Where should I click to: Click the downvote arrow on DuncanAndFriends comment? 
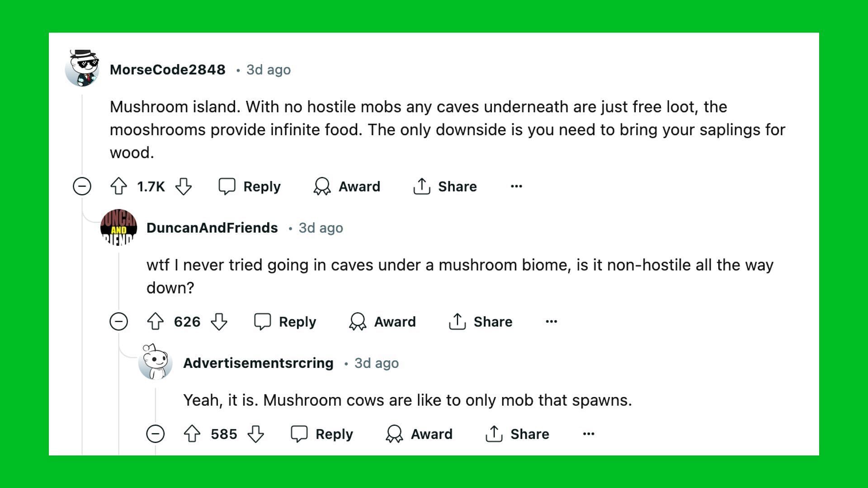point(221,322)
